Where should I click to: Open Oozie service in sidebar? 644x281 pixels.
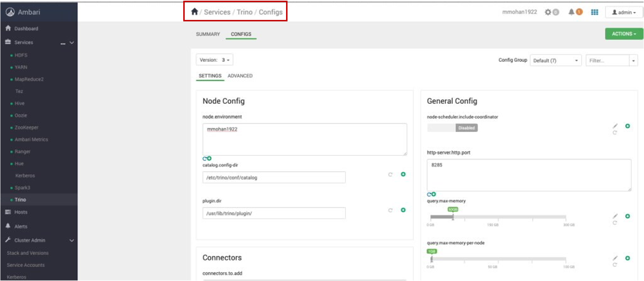click(x=21, y=115)
